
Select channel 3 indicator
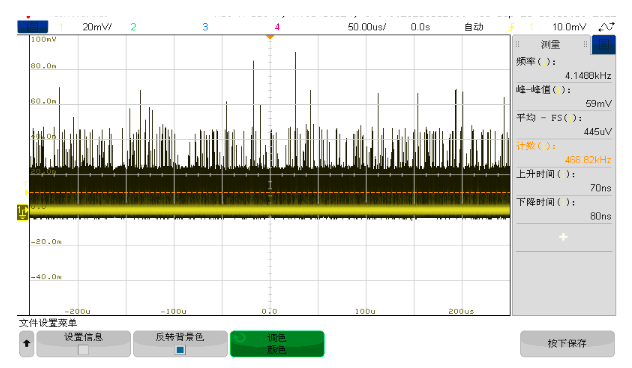click(205, 27)
